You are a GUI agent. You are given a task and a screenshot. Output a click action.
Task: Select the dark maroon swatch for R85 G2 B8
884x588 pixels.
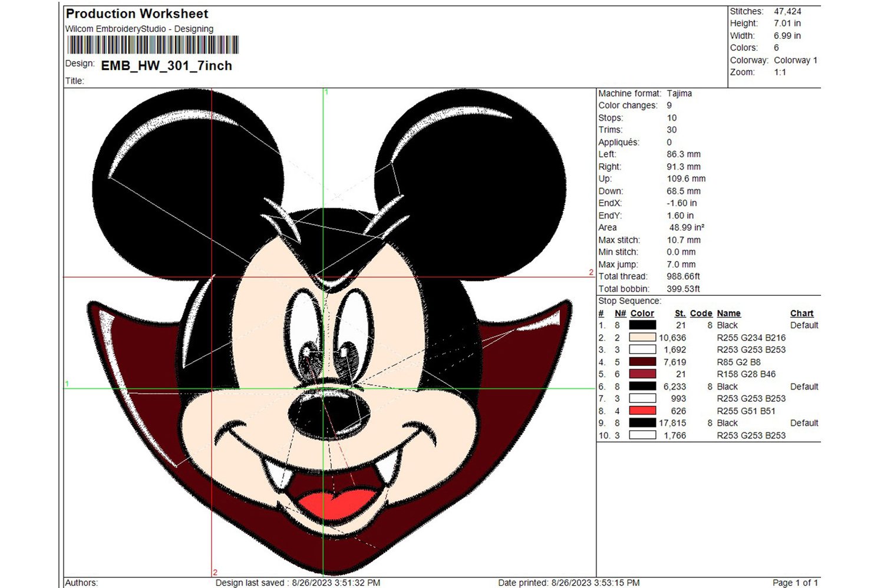tap(642, 362)
